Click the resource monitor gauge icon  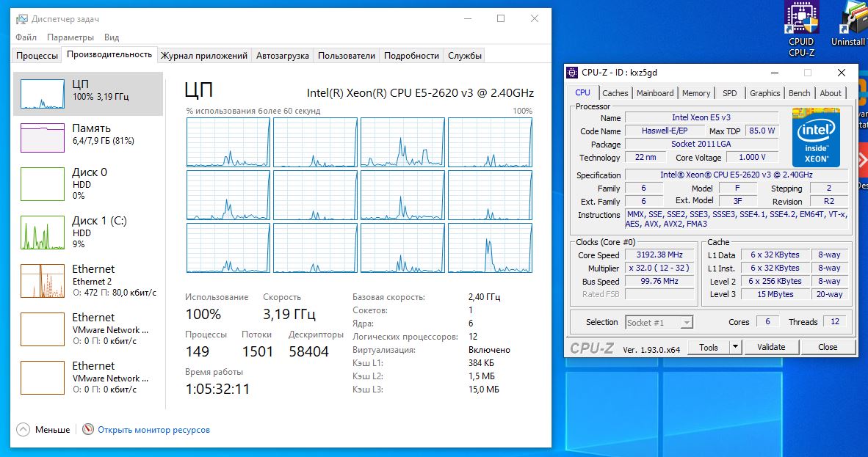88,429
